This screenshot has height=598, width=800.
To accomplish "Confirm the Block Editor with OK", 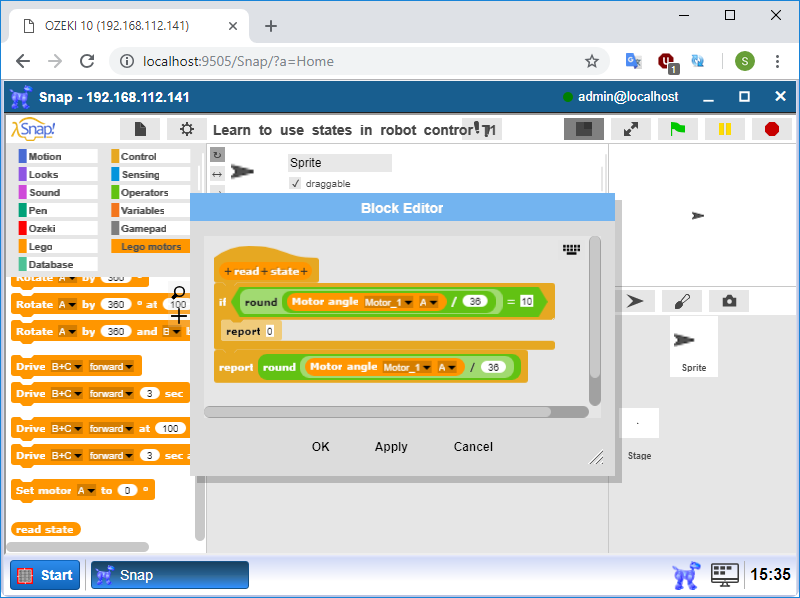I will pyautogui.click(x=320, y=447).
